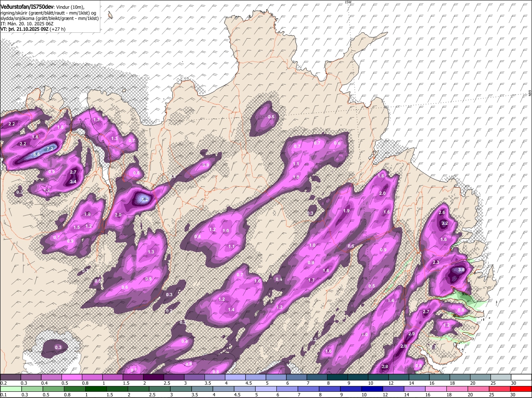Click the 2.6 precipitation value on the map
Image resolution: width=532 pixels, height=398 pixels.
pyautogui.click(x=442, y=212)
